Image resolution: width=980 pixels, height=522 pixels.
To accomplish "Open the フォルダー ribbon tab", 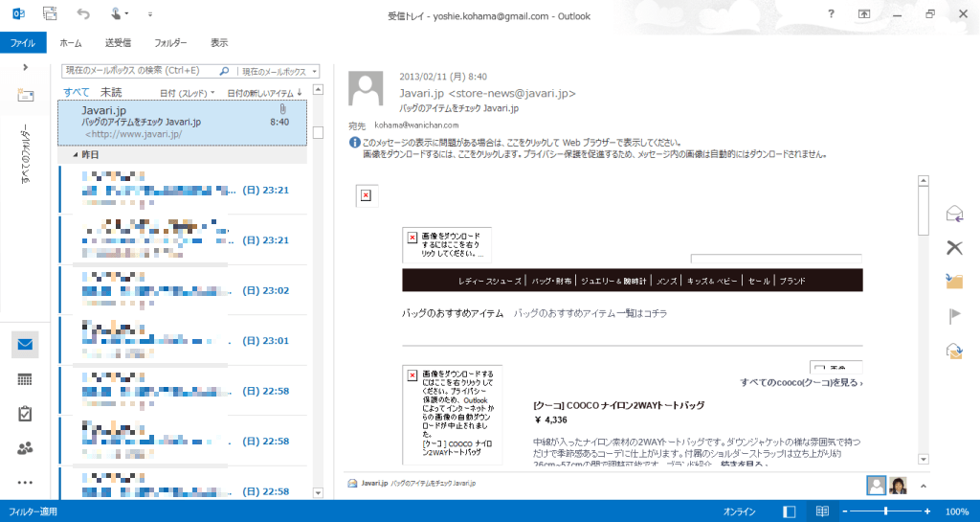I will pyautogui.click(x=170, y=42).
